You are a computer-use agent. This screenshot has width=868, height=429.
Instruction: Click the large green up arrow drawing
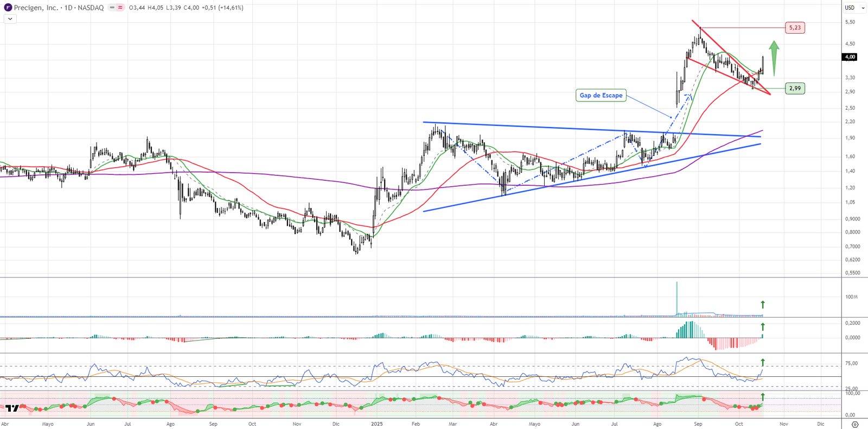coord(774,58)
